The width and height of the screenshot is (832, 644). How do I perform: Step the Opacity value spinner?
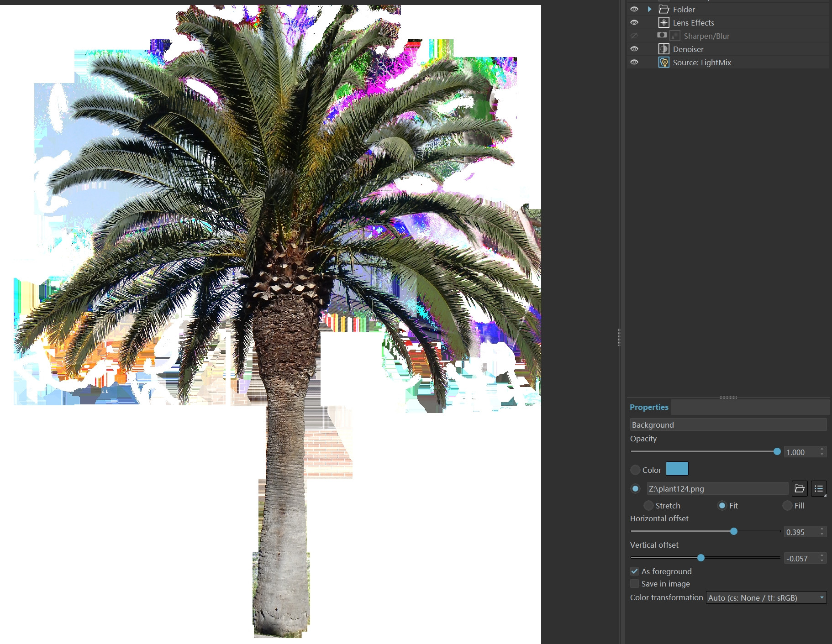pyautogui.click(x=822, y=452)
